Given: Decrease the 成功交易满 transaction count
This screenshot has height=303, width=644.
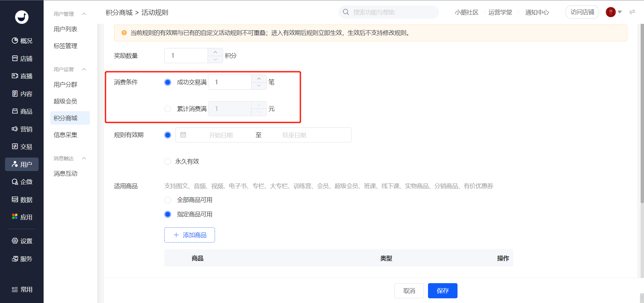Looking at the screenshot, I should coord(259,86).
